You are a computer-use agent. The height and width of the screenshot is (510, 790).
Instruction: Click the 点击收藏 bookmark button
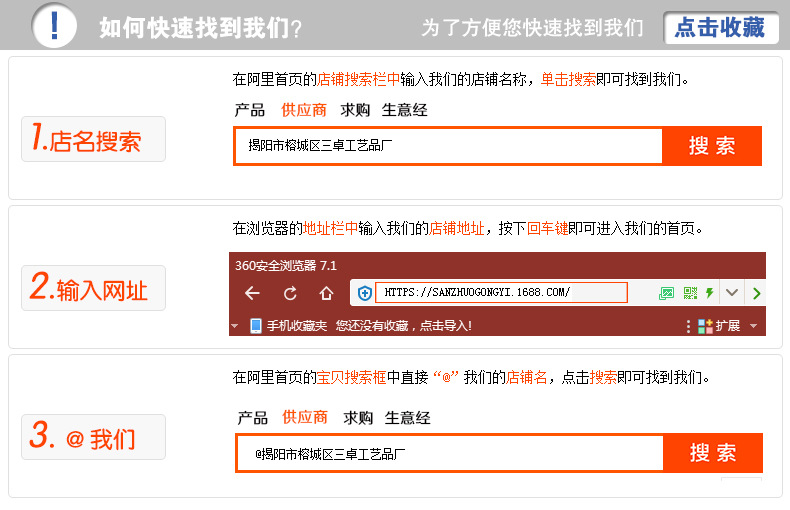click(x=721, y=28)
